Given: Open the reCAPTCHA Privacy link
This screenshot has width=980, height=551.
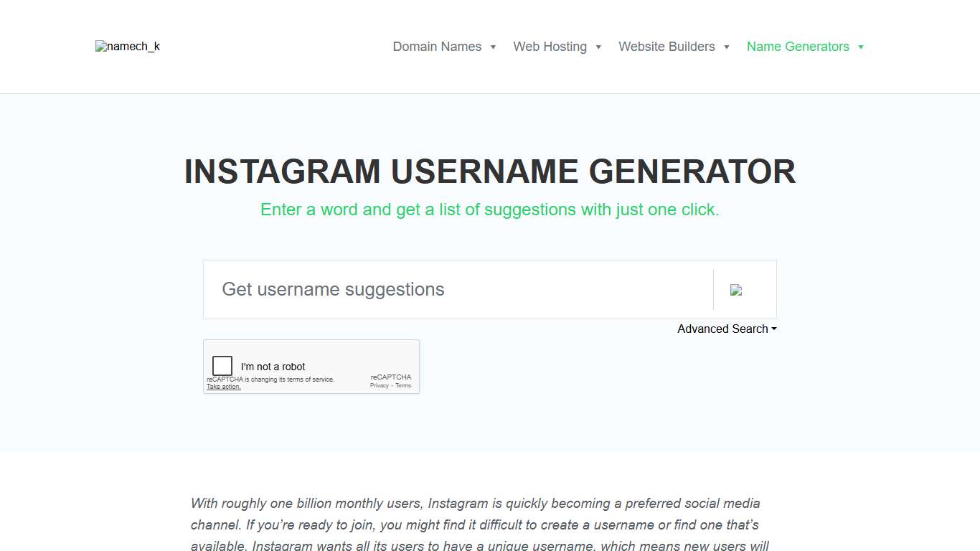Looking at the screenshot, I should tap(378, 385).
